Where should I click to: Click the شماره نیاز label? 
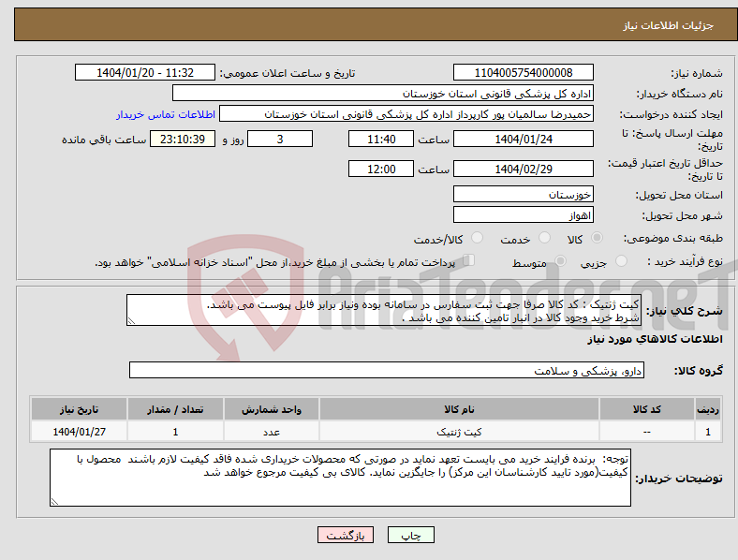tap(697, 73)
